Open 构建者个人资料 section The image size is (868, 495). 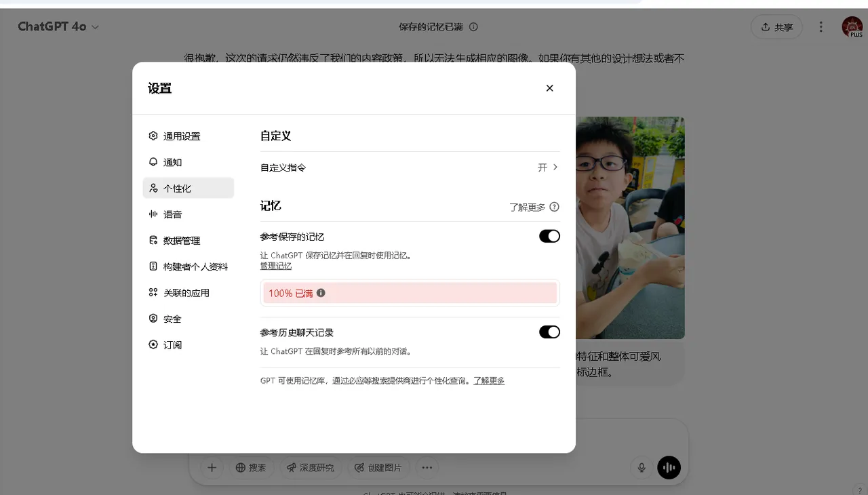[x=188, y=266]
